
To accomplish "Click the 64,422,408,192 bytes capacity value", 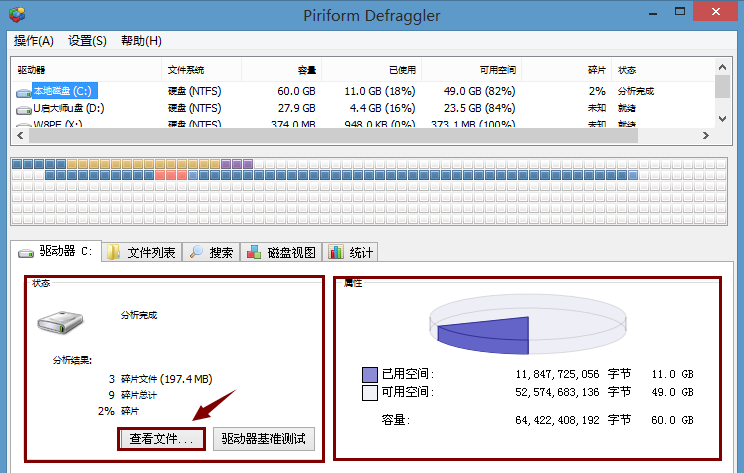I will coord(558,420).
